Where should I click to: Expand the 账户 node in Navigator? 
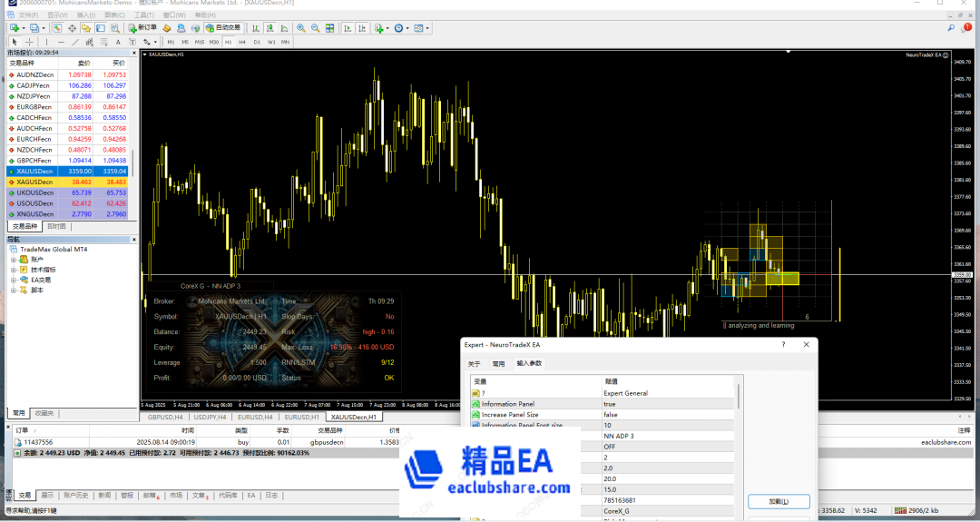coord(13,259)
